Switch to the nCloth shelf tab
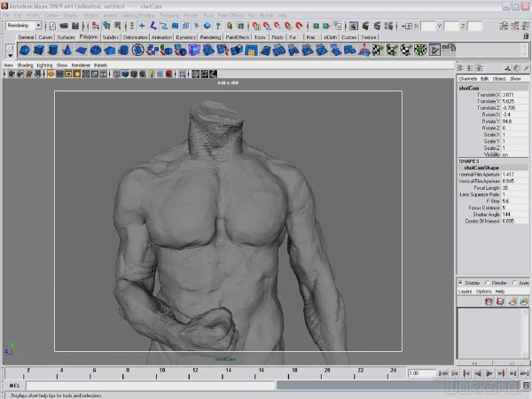The image size is (532, 399). tap(330, 37)
